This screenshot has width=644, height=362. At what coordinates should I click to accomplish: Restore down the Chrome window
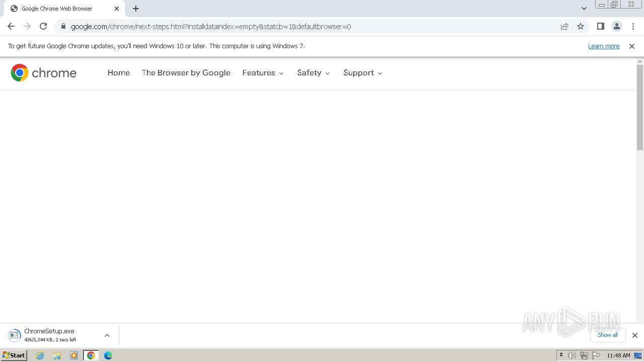(x=614, y=4)
